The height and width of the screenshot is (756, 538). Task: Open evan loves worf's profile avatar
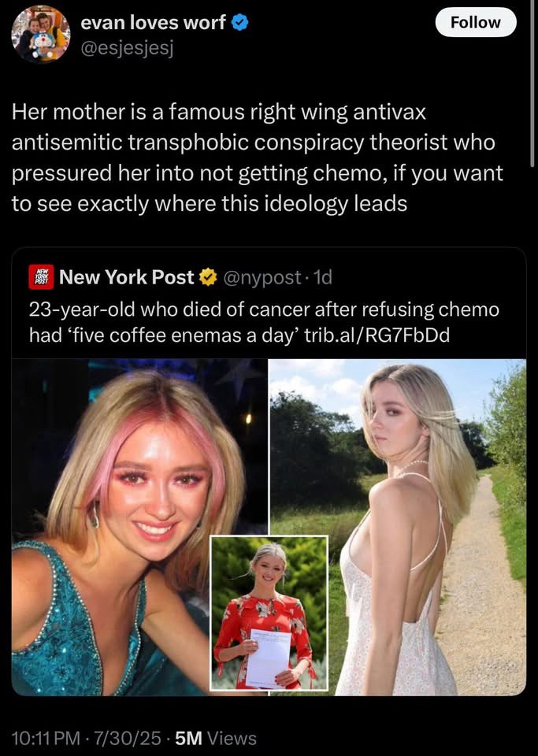[41, 34]
